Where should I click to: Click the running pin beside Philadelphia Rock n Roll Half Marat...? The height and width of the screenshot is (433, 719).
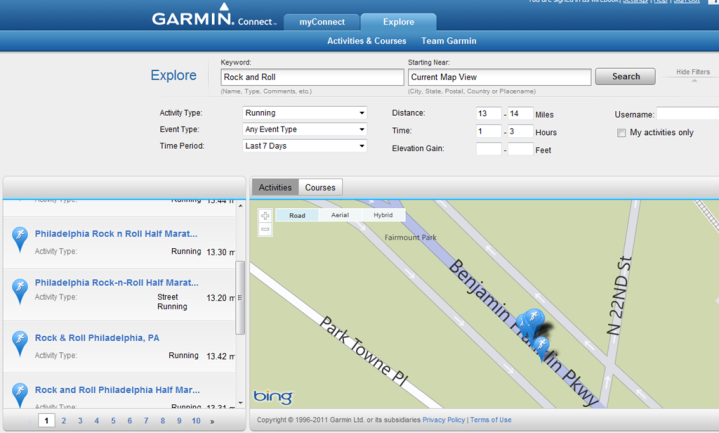click(20, 239)
